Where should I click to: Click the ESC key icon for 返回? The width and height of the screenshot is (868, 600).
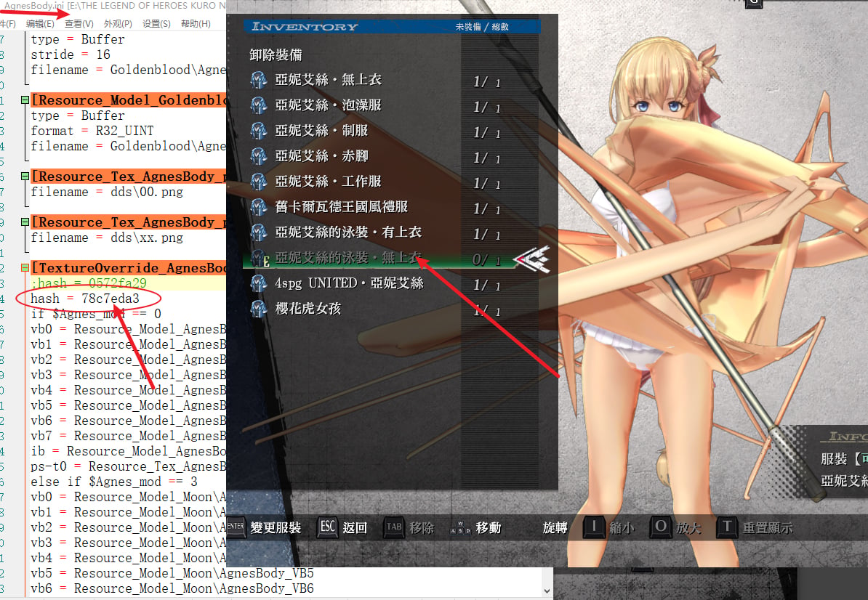328,527
